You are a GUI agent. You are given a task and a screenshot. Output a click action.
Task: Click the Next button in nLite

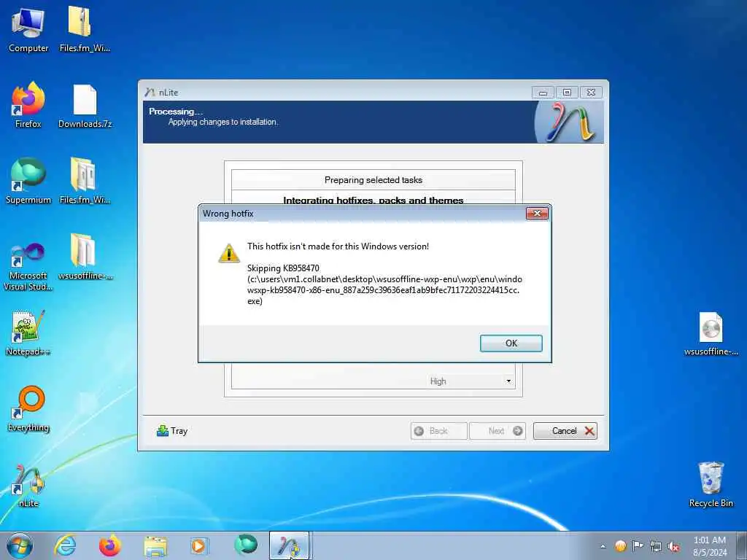(x=498, y=431)
